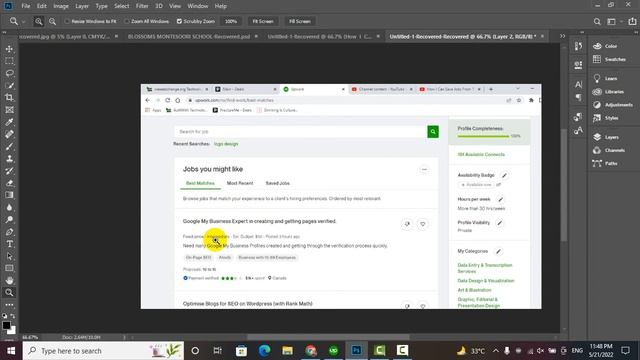Select the Pen tool
The width and height of the screenshot is (640, 360).
[x=9, y=232]
